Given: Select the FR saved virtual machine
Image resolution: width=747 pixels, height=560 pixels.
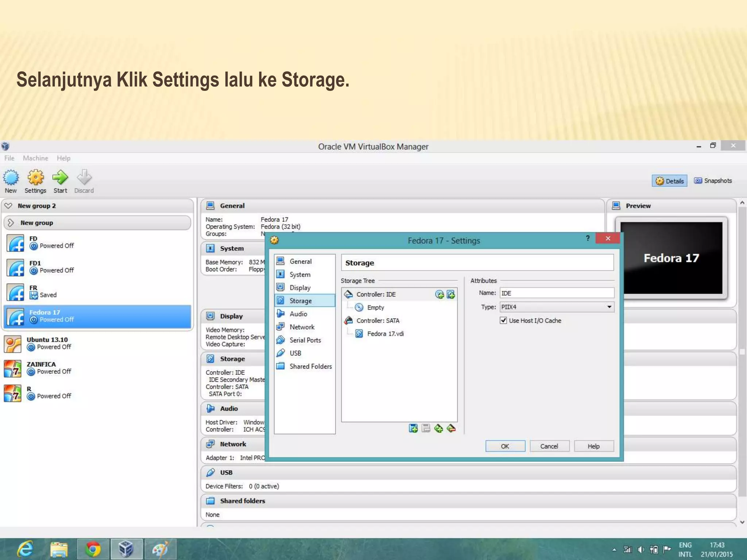Looking at the screenshot, I should tap(97, 292).
